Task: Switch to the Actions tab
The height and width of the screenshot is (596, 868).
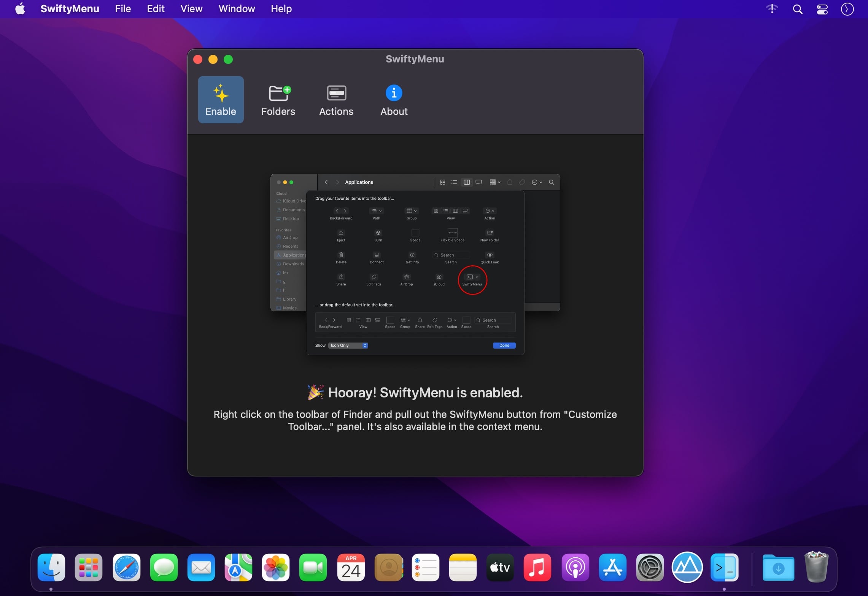Action: pos(336,100)
